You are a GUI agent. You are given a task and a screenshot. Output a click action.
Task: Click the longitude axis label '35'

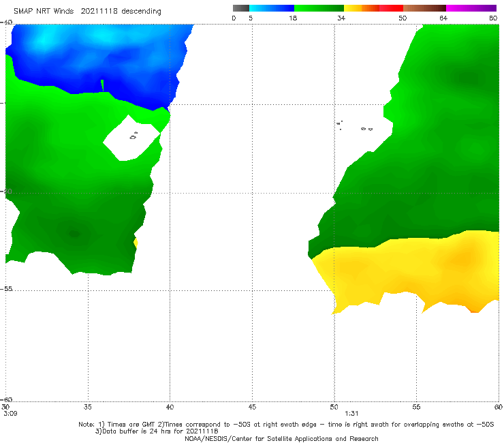point(87,407)
